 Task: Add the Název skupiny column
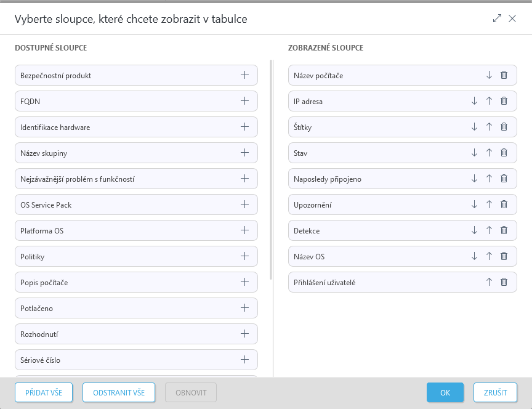click(244, 153)
